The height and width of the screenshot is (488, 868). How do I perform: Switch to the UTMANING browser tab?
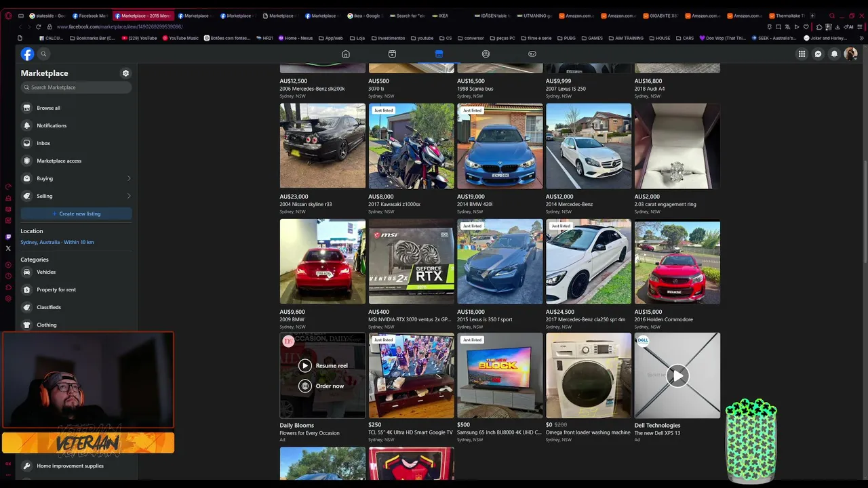click(536, 16)
